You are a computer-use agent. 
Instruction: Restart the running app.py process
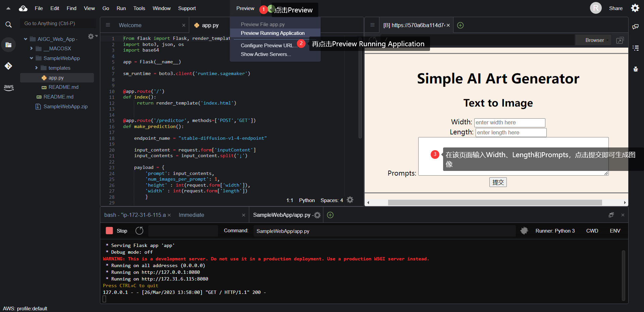(x=139, y=231)
